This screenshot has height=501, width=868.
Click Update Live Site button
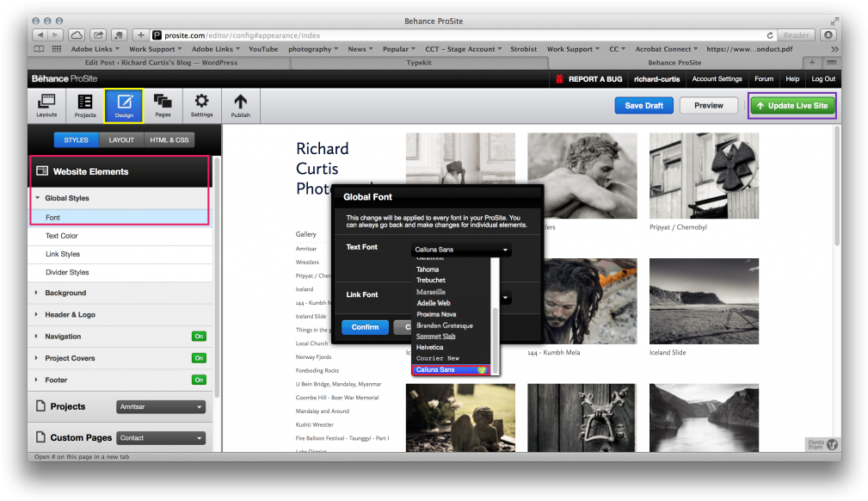[x=792, y=105]
